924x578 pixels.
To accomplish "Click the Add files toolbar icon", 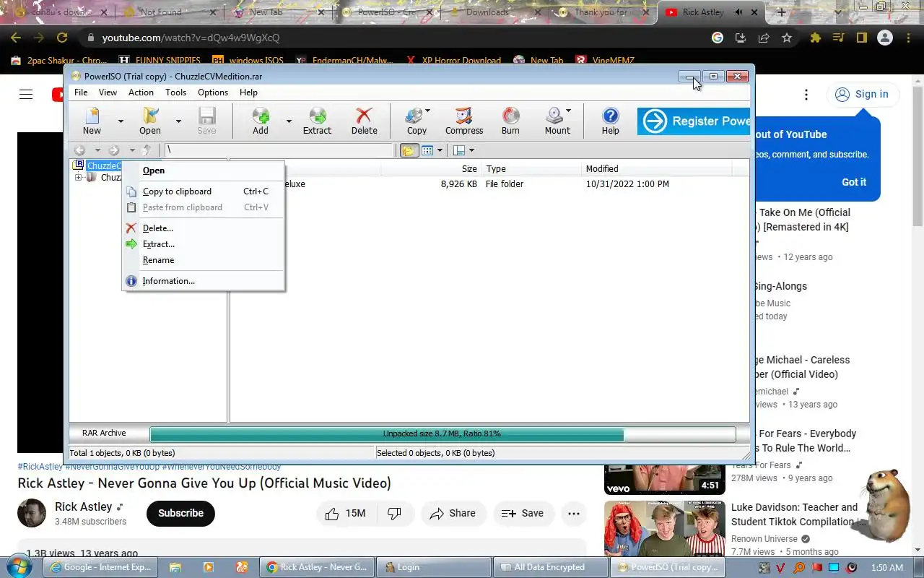I will click(x=261, y=121).
